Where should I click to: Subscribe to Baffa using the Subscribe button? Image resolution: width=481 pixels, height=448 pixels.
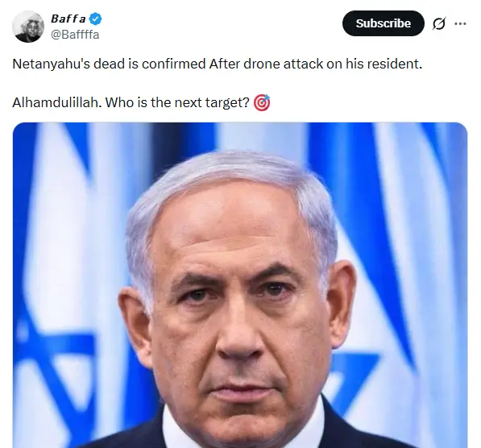[384, 23]
